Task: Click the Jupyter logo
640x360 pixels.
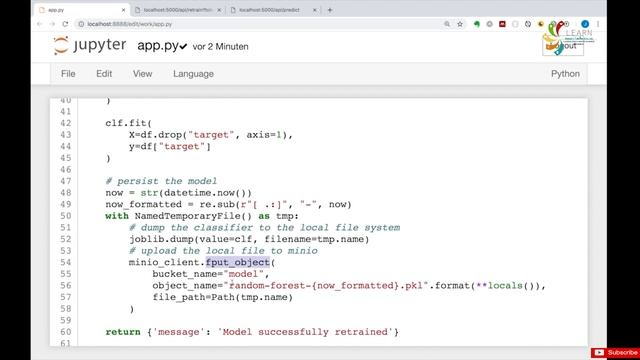Action: pos(90,45)
